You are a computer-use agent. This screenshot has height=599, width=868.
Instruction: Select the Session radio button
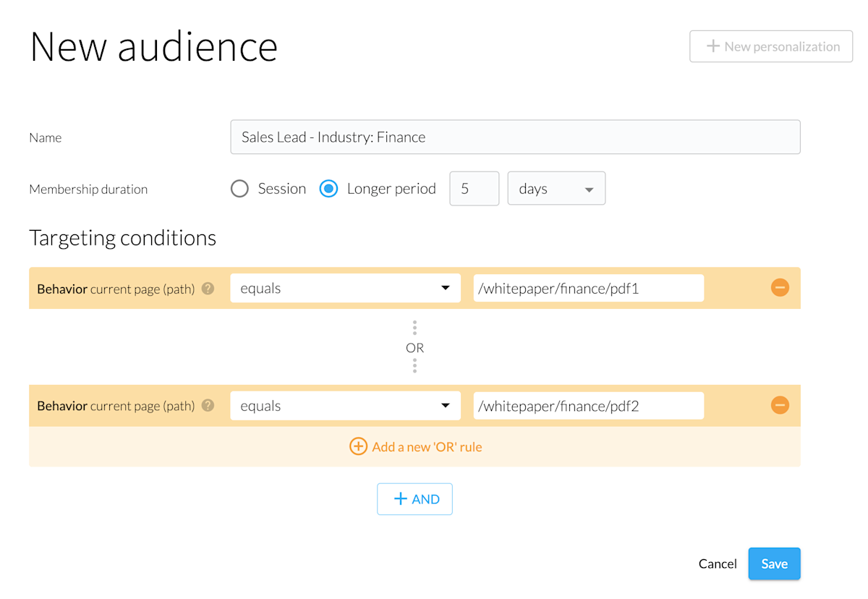[239, 189]
